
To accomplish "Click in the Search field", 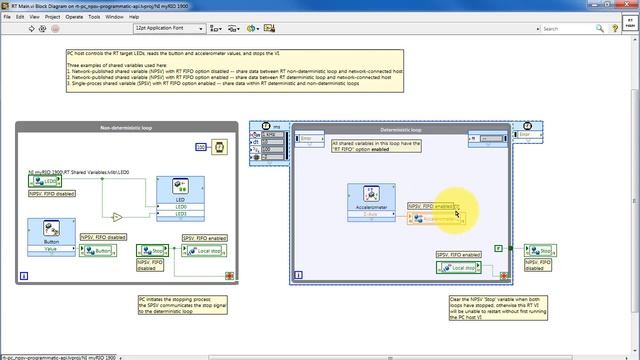I will (567, 29).
